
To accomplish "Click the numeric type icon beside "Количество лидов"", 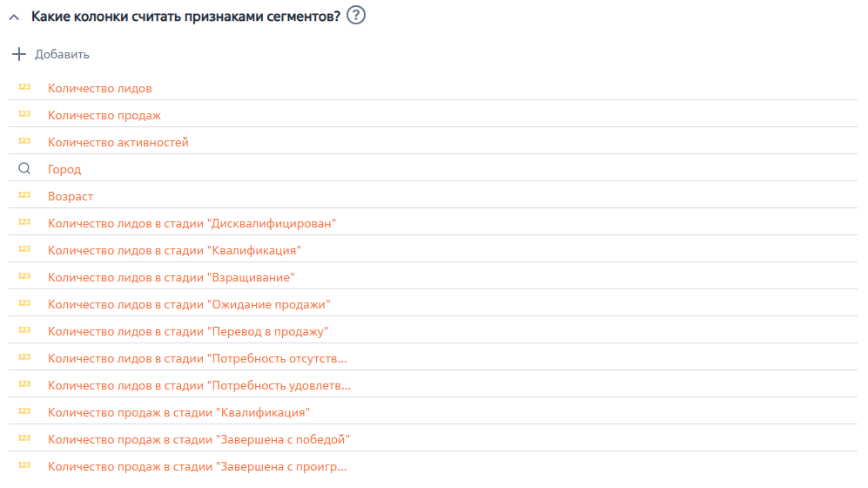I will coord(24,87).
